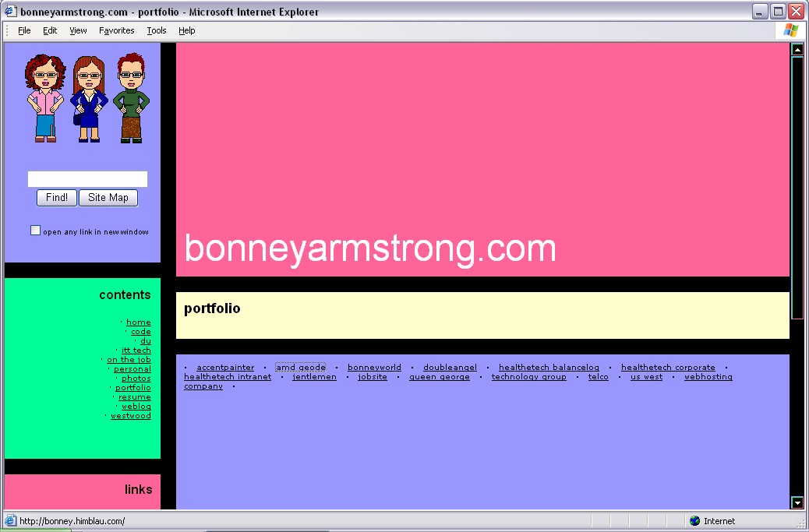Screen dimensions: 809x532
Task: Open the Tools menu
Action: (x=156, y=30)
